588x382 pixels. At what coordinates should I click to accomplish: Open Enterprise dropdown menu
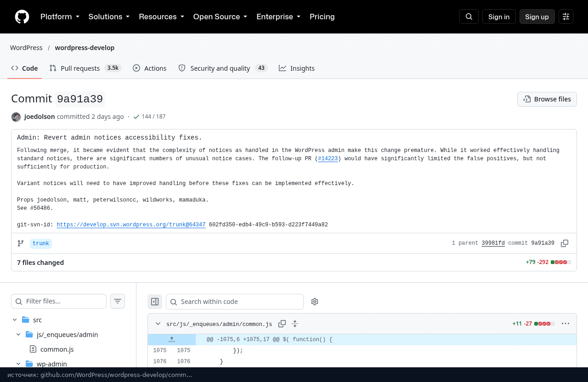pos(278,17)
